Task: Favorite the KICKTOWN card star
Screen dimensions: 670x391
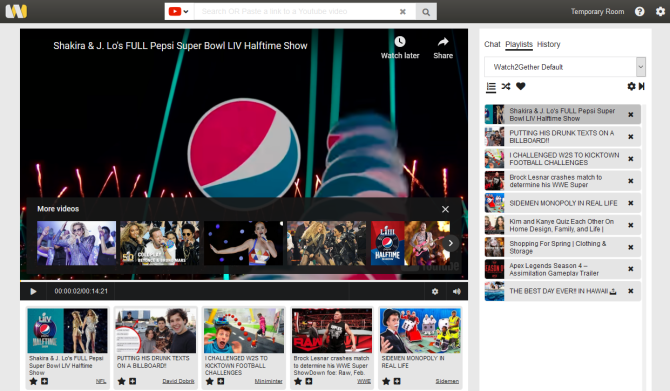Action: coord(209,381)
